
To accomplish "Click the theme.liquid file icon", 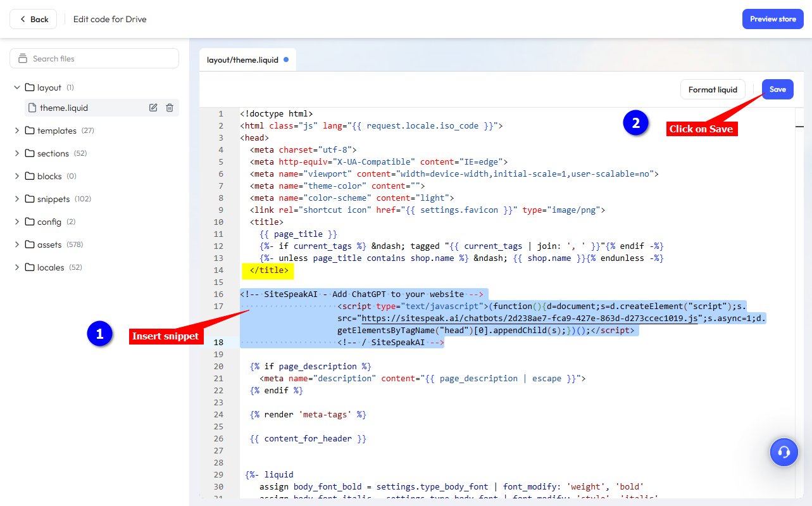I will (x=32, y=108).
